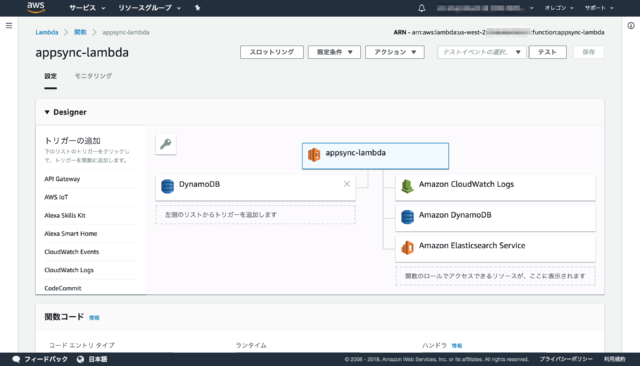
Task: Open 利用規約 footer link
Action: [614, 359]
